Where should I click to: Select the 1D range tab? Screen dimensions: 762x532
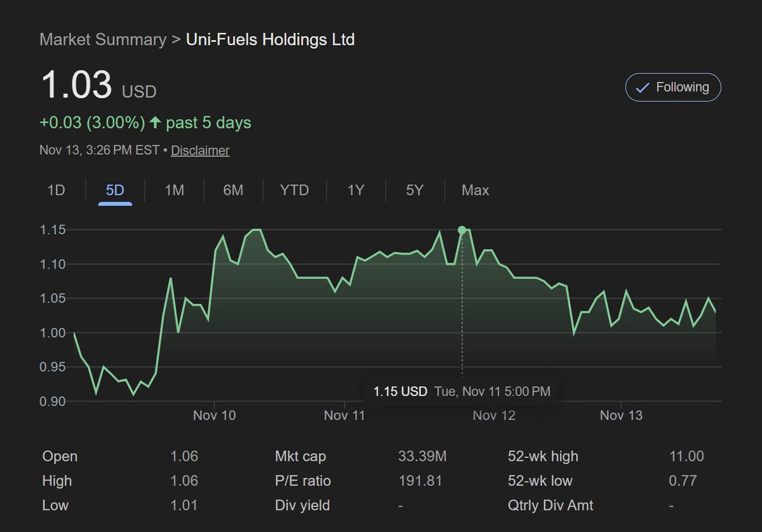tap(57, 190)
